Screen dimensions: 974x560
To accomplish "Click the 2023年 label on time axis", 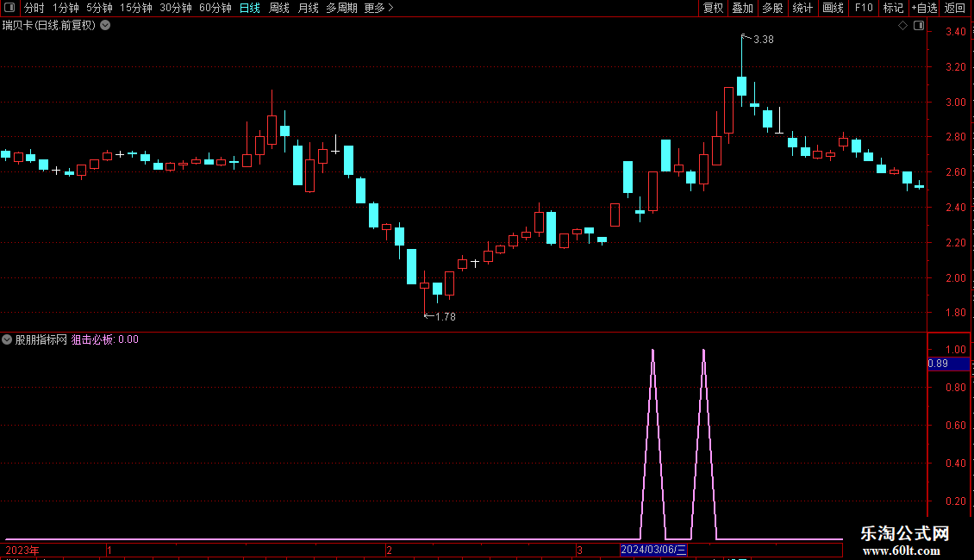I will pos(22,550).
